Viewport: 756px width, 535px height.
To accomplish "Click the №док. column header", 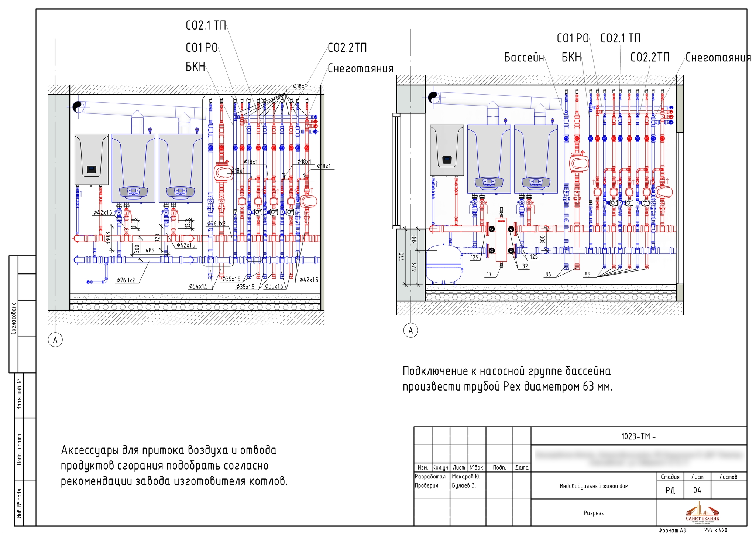I will tap(477, 467).
